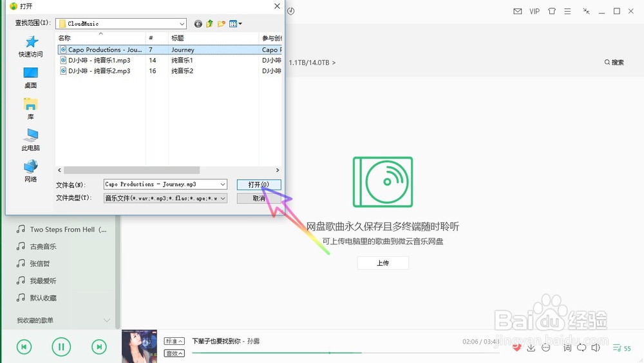This screenshot has width=644, height=363.
Task: Download the current song
Action: [531, 348]
